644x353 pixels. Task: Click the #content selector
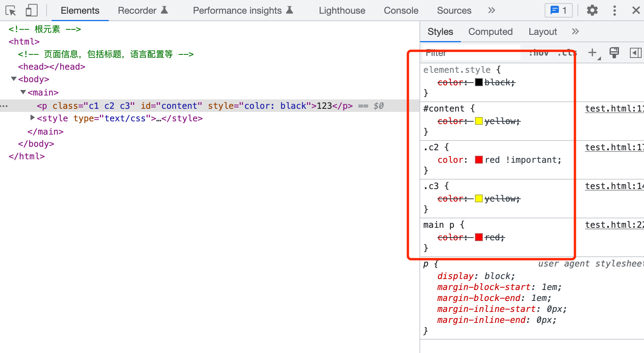point(444,108)
